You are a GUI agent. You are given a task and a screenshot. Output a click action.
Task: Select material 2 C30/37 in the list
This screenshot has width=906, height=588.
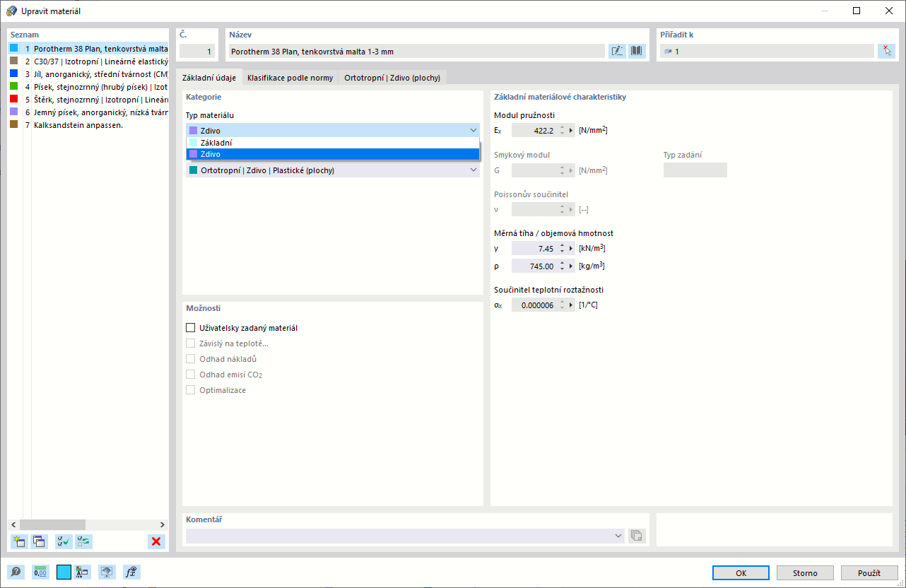coord(88,61)
